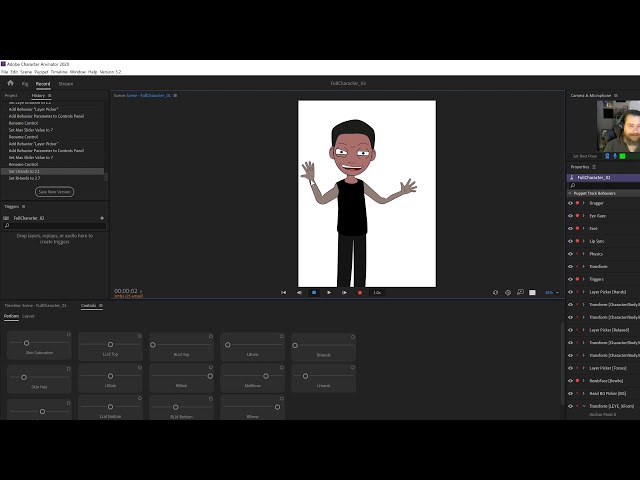Expand the Eye Gaze behavior

[x=584, y=216]
